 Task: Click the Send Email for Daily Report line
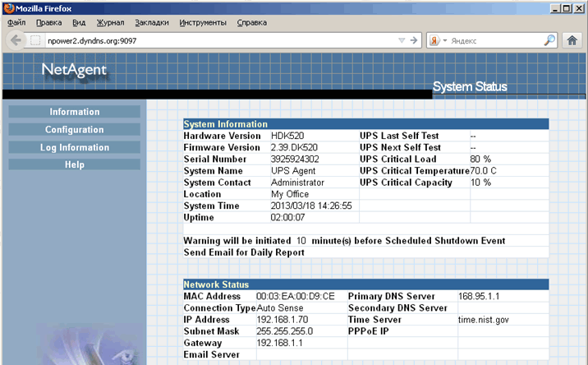pyautogui.click(x=244, y=252)
